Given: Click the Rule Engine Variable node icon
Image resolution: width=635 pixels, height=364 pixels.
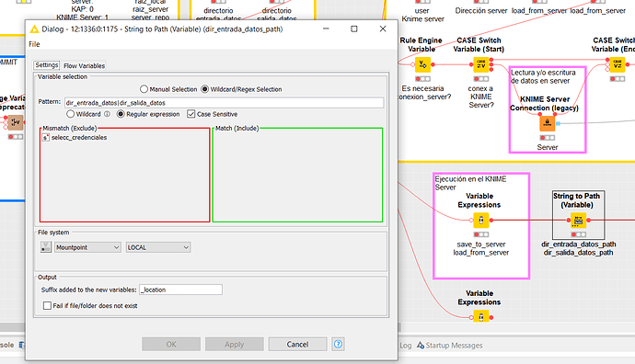Looking at the screenshot, I should [422, 64].
